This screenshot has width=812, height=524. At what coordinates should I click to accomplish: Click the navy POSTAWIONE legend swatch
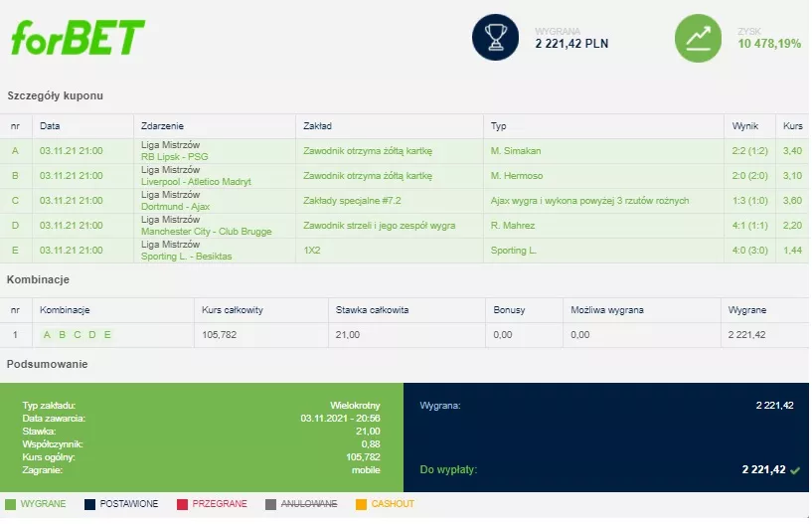coord(90,504)
